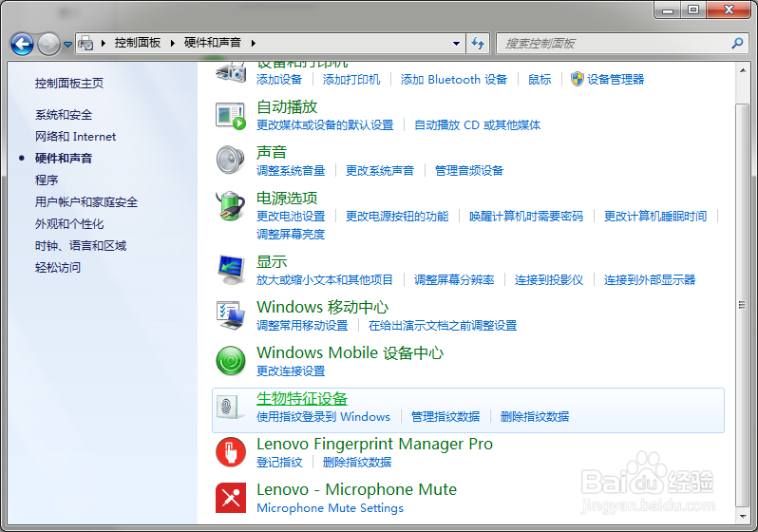Click 更改电池设置 link
This screenshot has height=532, width=758.
[291, 217]
